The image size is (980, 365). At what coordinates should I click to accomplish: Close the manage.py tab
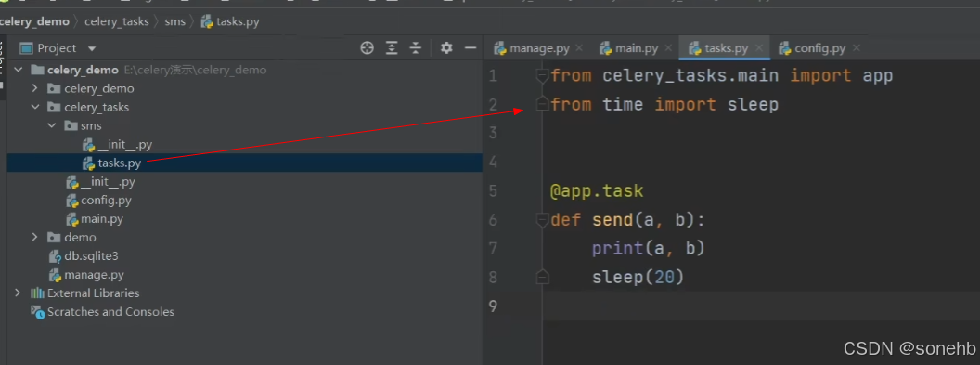coord(579,48)
